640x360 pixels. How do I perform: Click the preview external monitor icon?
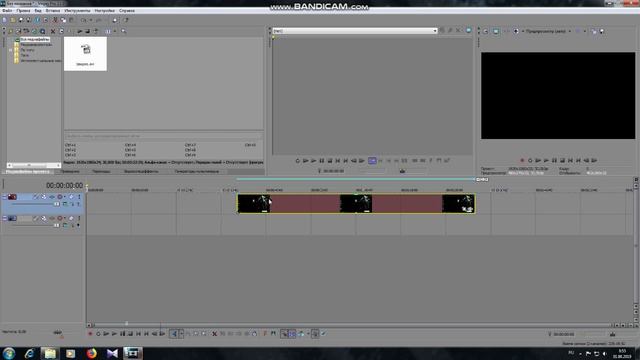(x=496, y=31)
